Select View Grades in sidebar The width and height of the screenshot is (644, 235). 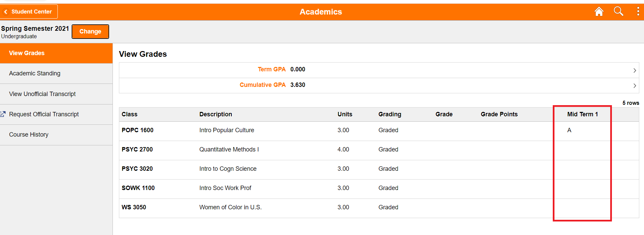click(27, 53)
